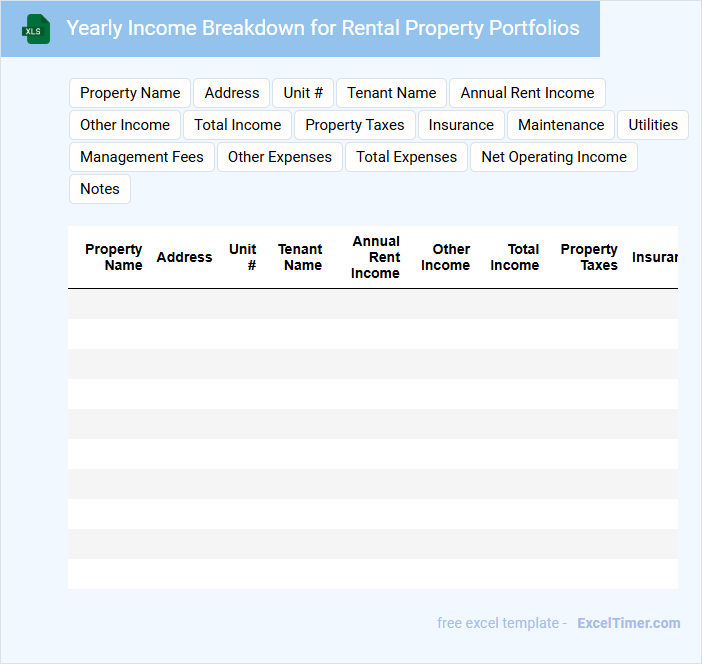Click the Total Income tag
This screenshot has height=664, width=702.
tap(237, 125)
